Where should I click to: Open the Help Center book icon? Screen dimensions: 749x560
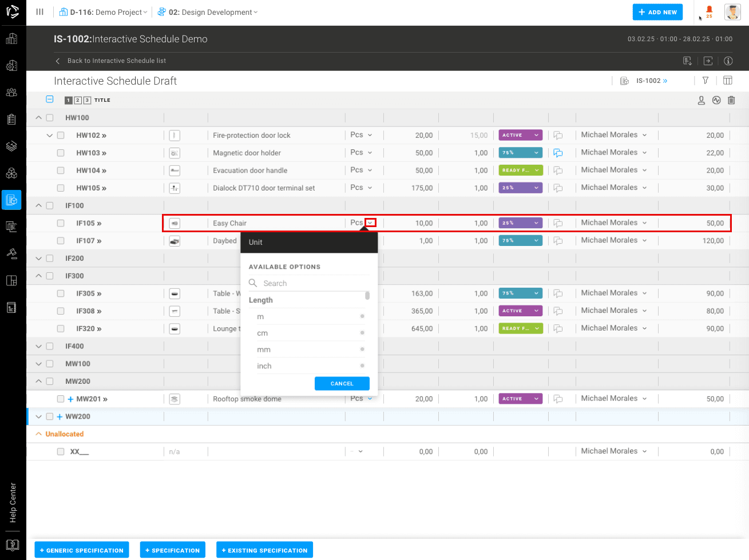click(x=13, y=545)
